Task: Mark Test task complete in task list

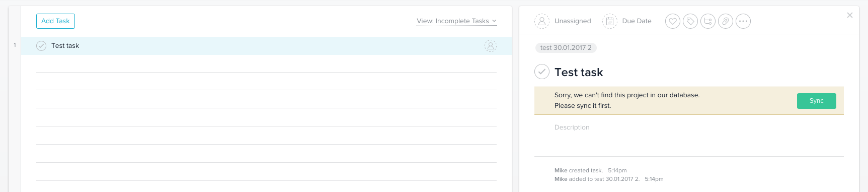Action: [41, 46]
